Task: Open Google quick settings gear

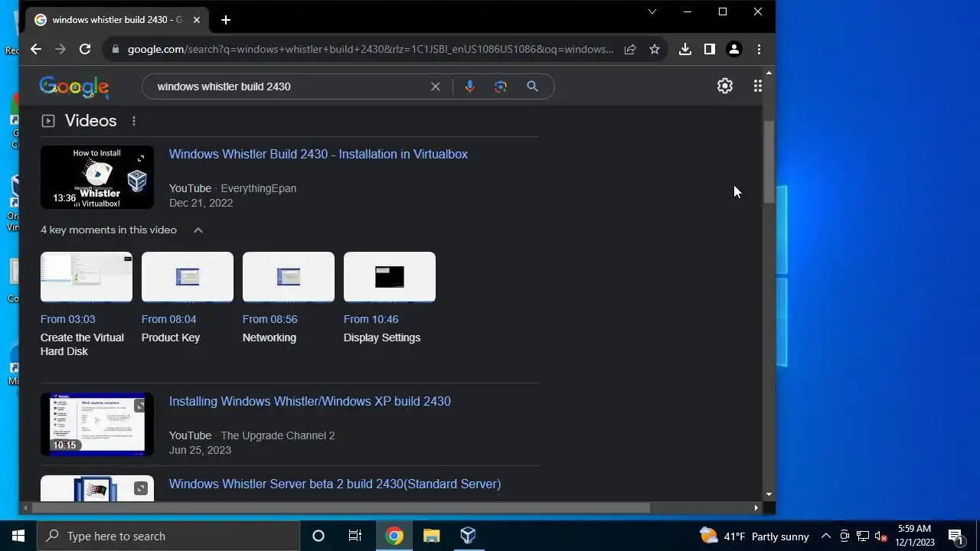Action: point(725,86)
